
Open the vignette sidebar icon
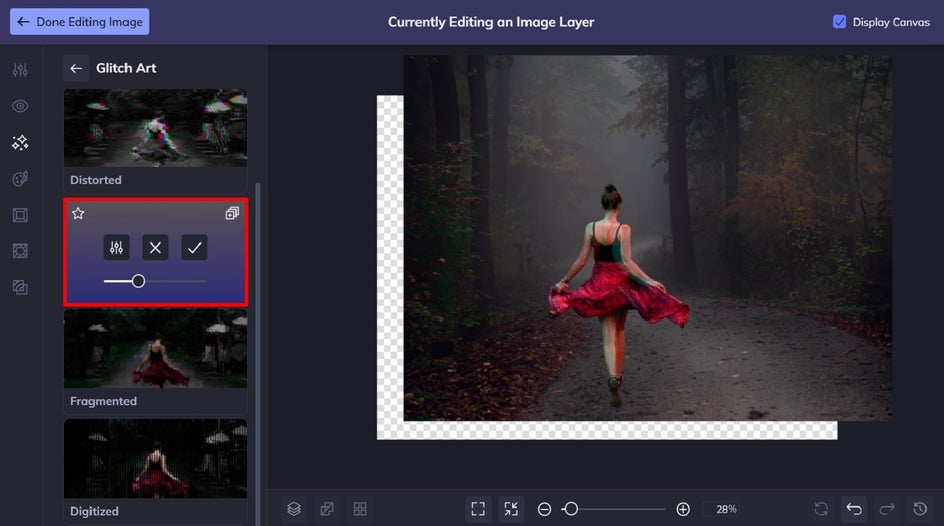click(20, 251)
